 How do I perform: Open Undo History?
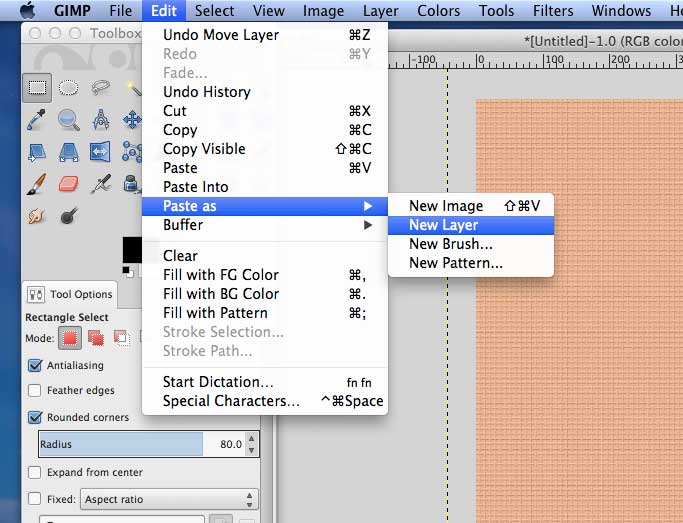click(265, 92)
